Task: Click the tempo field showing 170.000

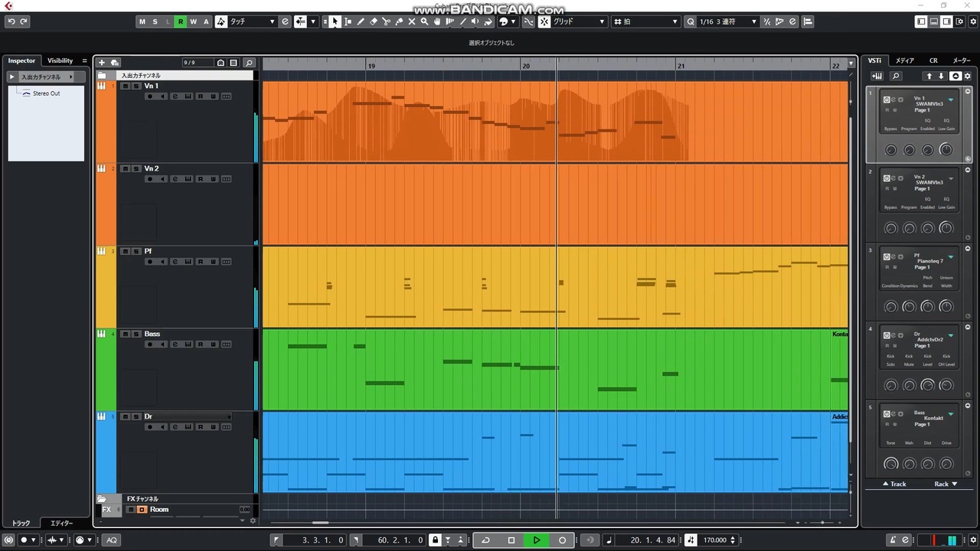Action: tap(714, 540)
